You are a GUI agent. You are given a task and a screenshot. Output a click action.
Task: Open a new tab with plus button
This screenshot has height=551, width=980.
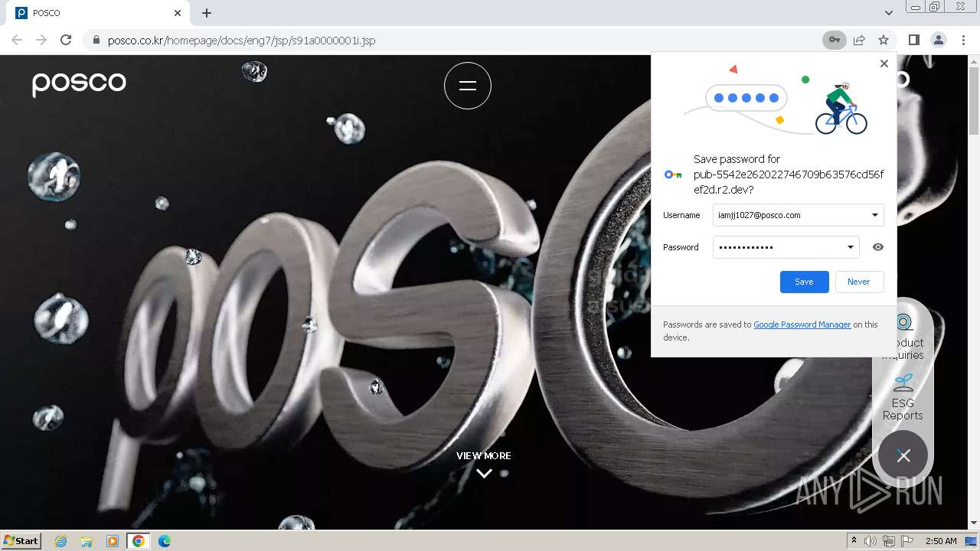(207, 13)
